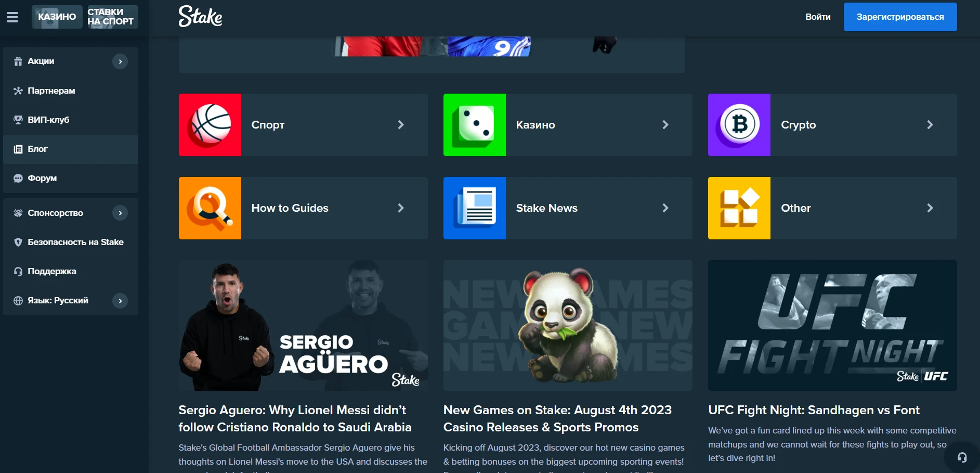Click the chevron on How to Guides card
980x473 pixels.
(401, 208)
